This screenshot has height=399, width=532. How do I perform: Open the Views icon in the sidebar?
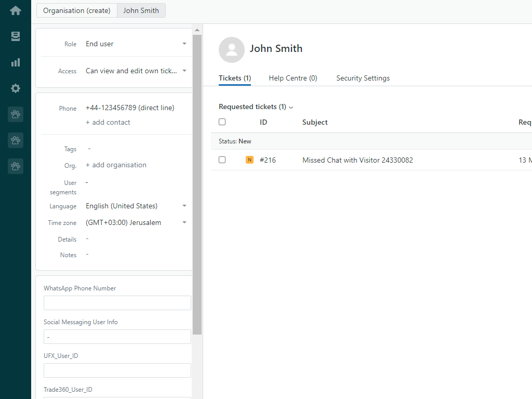point(16,36)
